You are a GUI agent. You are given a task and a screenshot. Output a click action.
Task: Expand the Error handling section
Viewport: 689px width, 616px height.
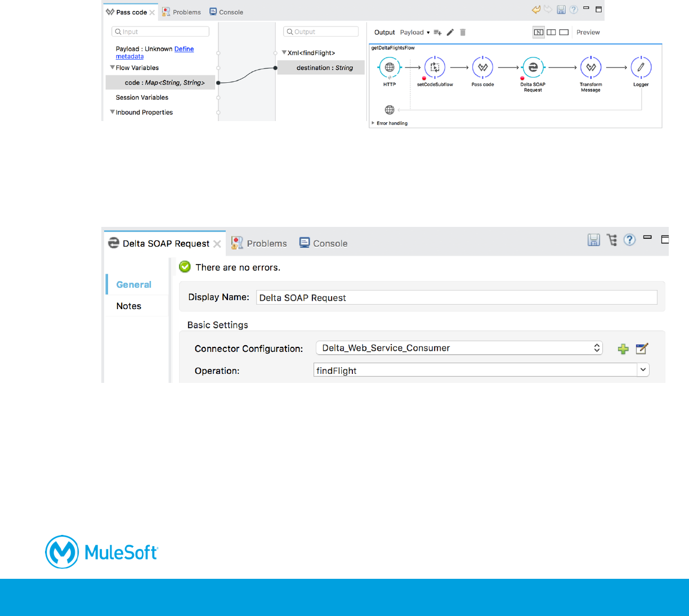tap(373, 123)
